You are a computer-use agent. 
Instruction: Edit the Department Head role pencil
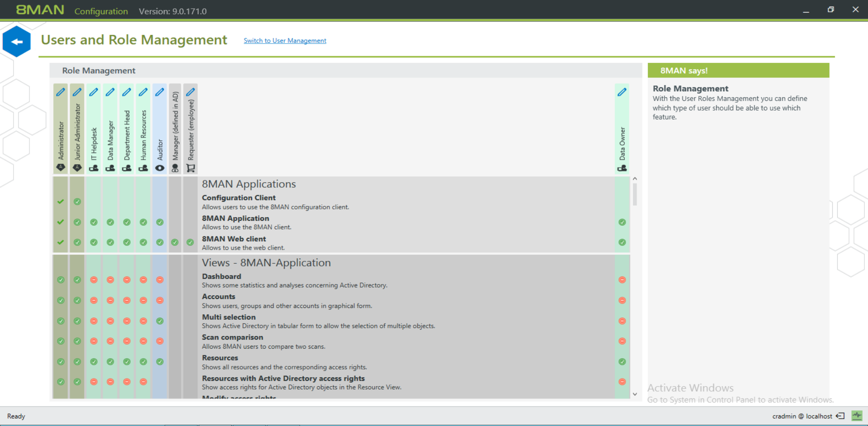tap(127, 92)
